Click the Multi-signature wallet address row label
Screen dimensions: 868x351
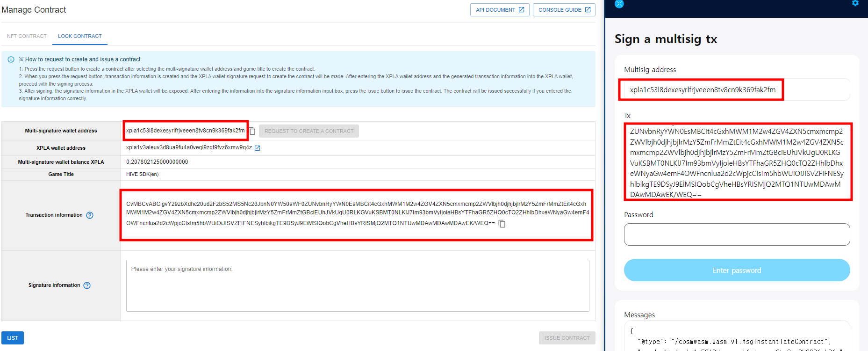pyautogui.click(x=61, y=131)
